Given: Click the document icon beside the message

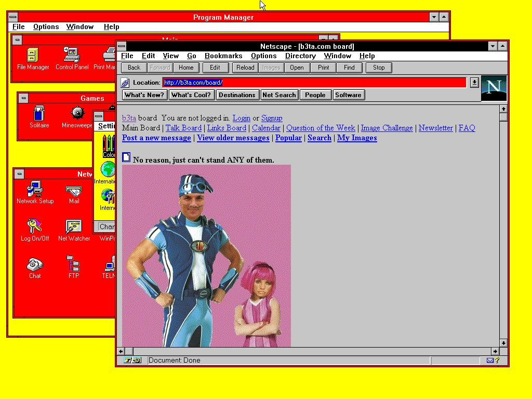Looking at the screenshot, I should point(126,157).
